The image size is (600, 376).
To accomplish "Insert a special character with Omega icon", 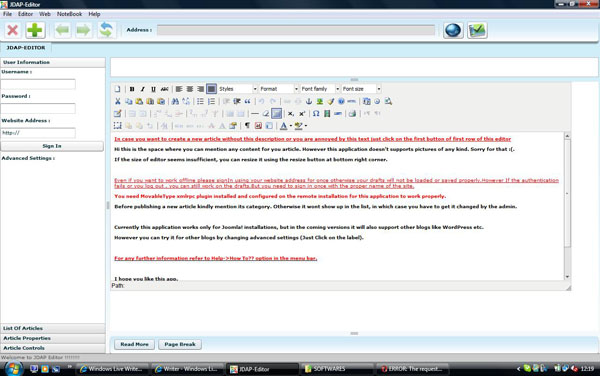I will (x=316, y=114).
